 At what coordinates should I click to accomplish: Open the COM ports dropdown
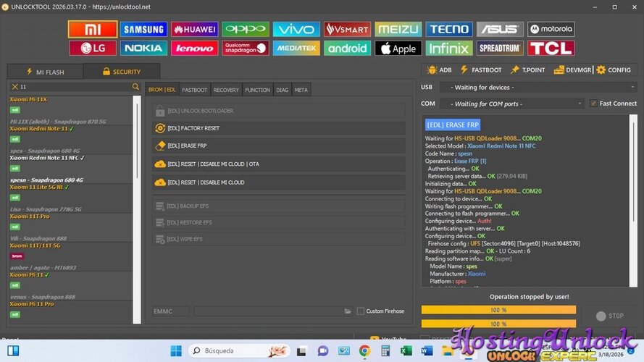[x=511, y=104]
